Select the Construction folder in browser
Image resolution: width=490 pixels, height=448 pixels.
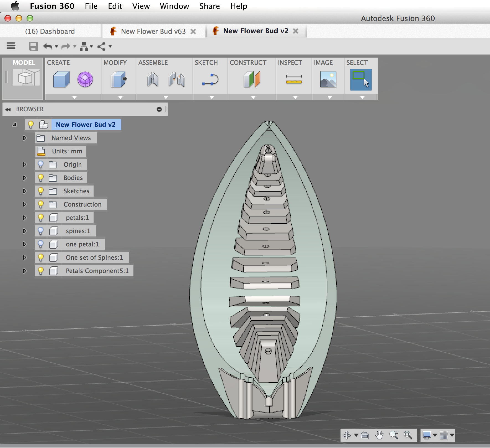82,204
